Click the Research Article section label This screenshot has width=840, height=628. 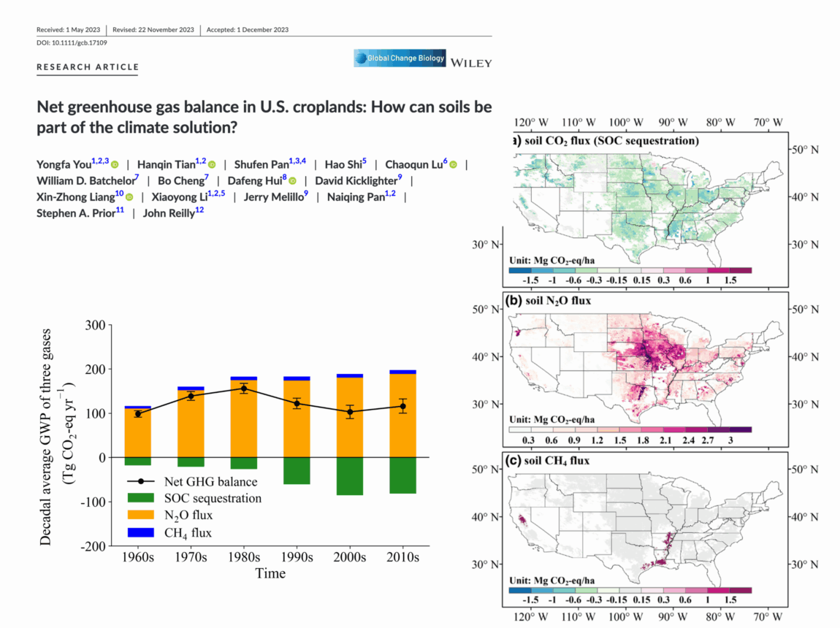click(x=87, y=67)
